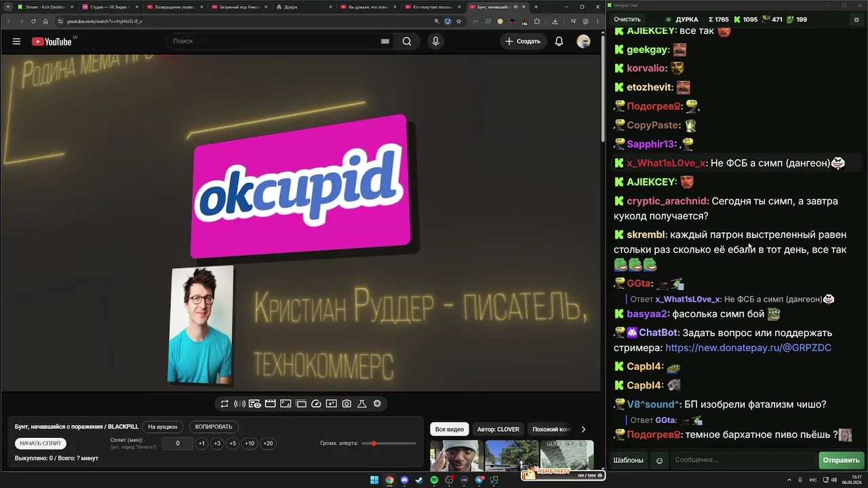
Task: Open Spotify from the taskbar
Action: (434, 480)
